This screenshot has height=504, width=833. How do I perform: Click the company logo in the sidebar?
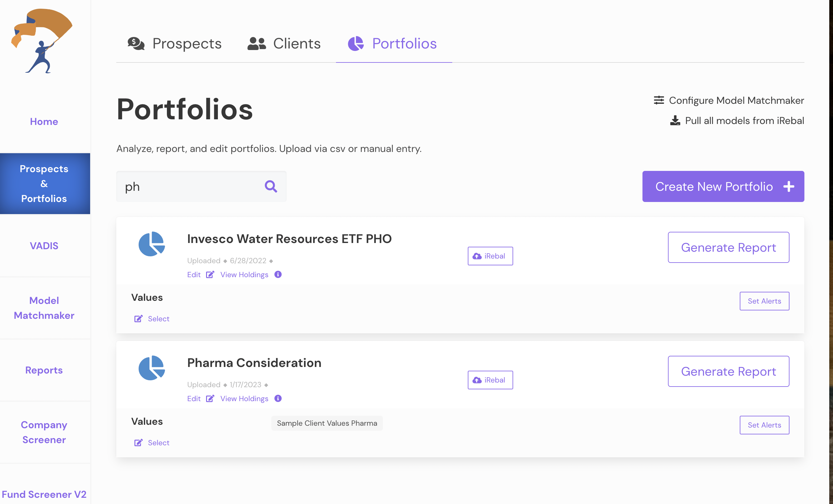[42, 41]
